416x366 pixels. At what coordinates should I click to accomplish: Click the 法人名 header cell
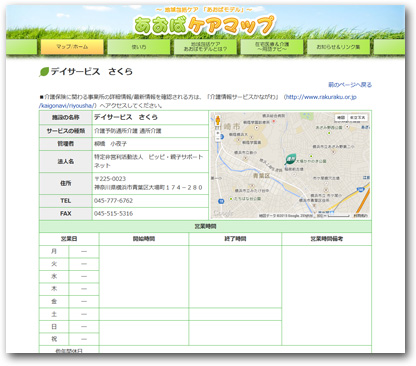coord(66,161)
